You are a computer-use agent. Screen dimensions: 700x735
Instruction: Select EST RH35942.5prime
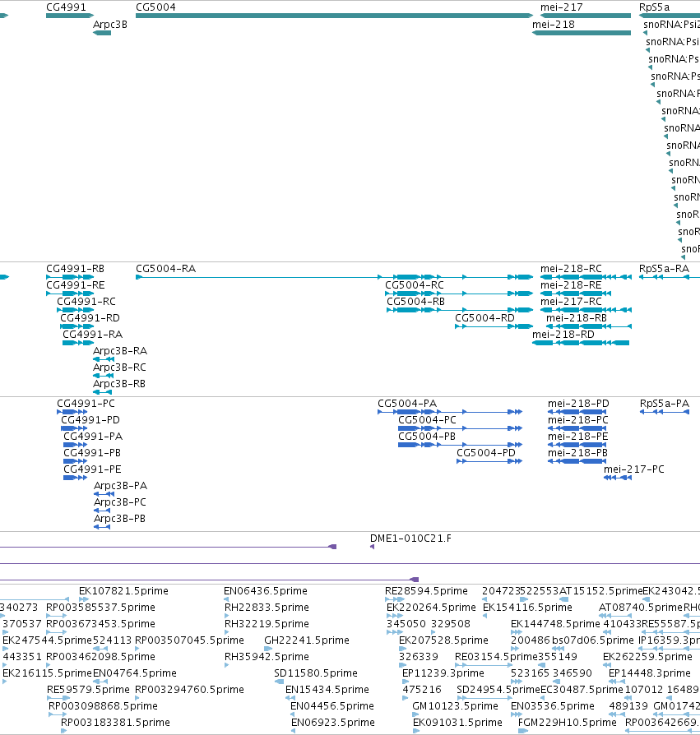(x=267, y=657)
